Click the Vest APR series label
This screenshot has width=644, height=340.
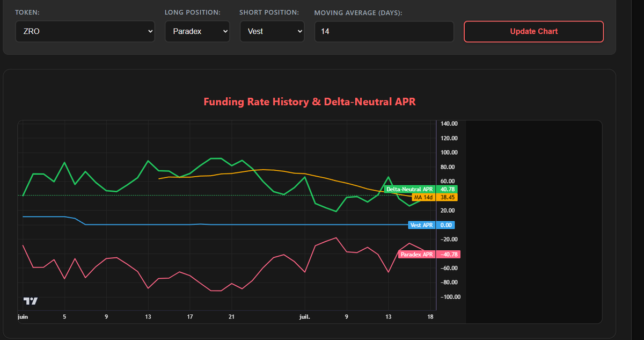tap(422, 225)
